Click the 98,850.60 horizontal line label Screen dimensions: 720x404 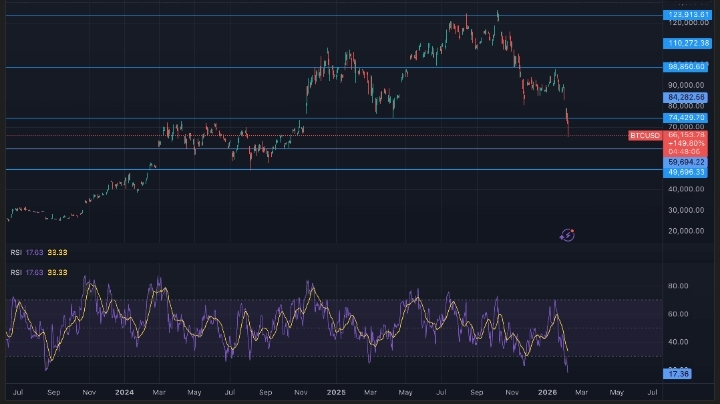point(687,67)
